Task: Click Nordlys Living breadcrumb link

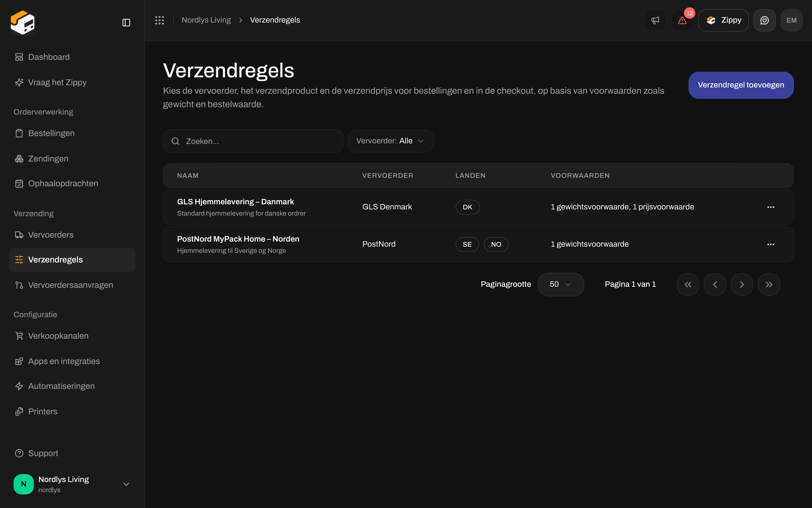Action: (206, 20)
